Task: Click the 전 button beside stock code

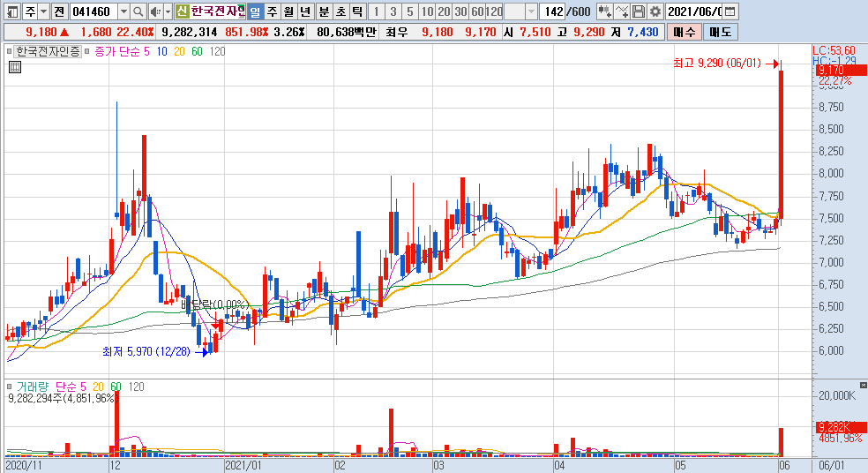Action: (60, 11)
